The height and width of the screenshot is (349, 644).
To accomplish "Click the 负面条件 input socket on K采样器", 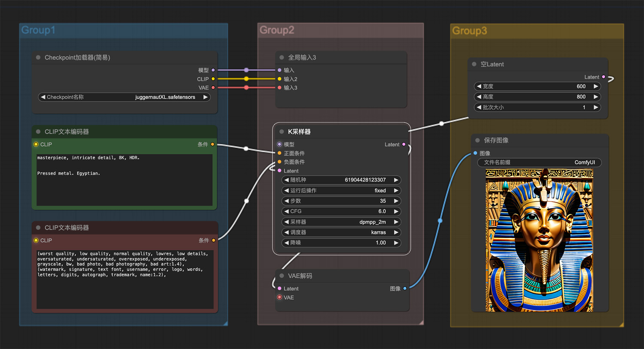I will 279,162.
